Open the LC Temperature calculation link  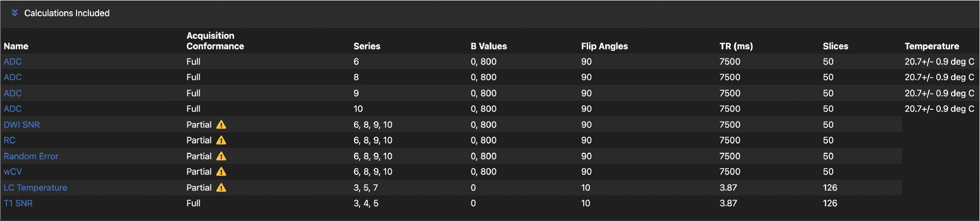tap(35, 188)
